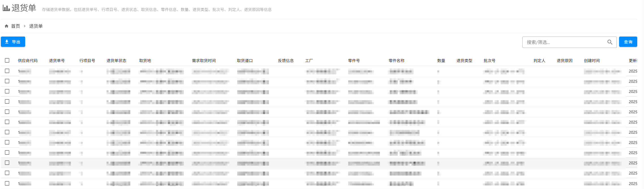644x189 pixels.
Task: Click the 需求取货时间 column header
Action: [x=204, y=61]
